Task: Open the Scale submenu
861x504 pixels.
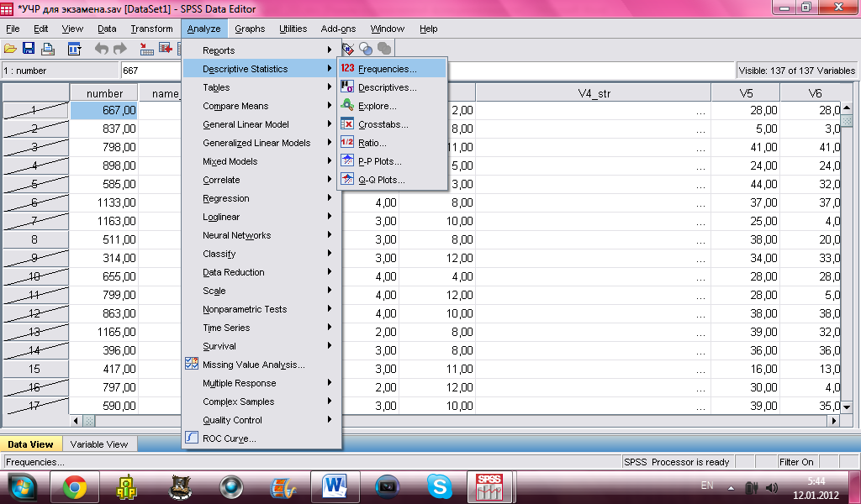Action: click(x=261, y=291)
